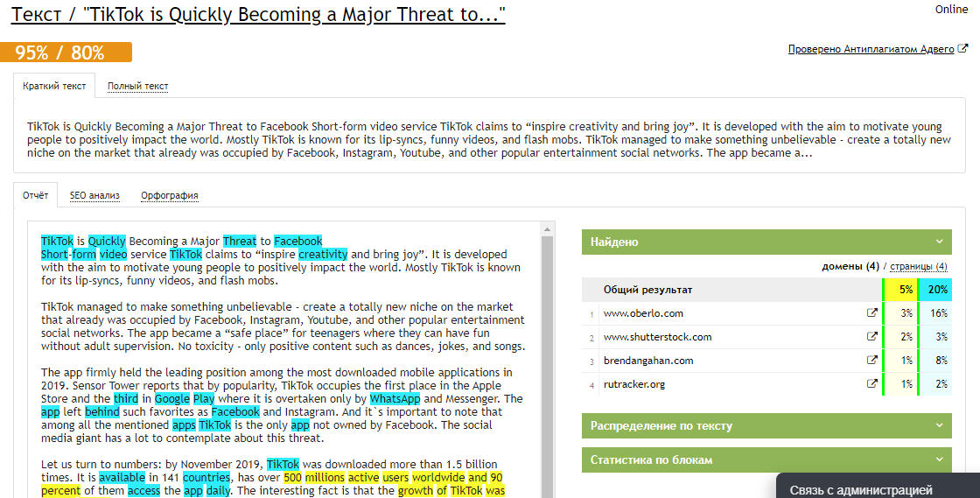980x498 pixels.
Task: Click yellow highlighted word worldwide in text
Action: (438, 477)
